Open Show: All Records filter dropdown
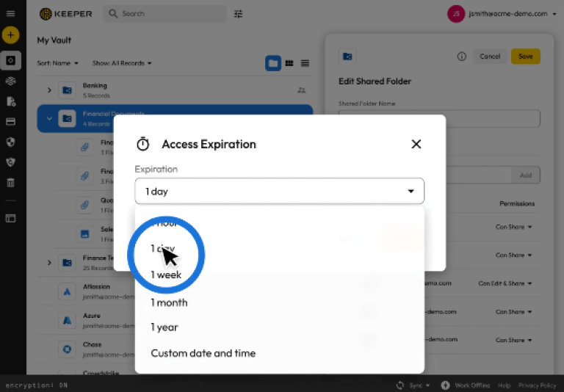 pyautogui.click(x=122, y=64)
